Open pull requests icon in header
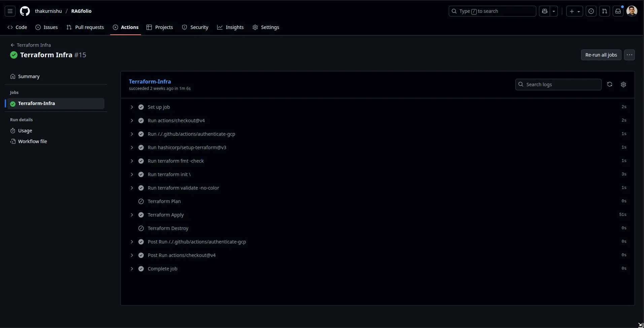 pyautogui.click(x=605, y=11)
